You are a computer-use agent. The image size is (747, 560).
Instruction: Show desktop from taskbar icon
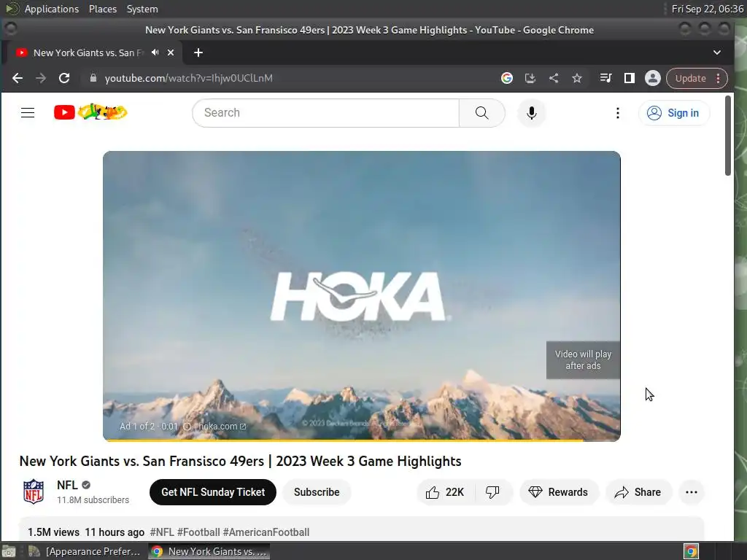[x=9, y=551]
